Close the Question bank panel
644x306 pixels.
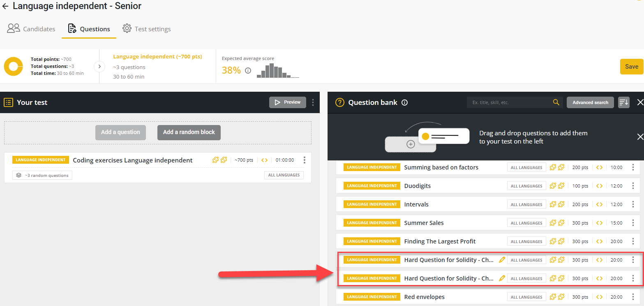pyautogui.click(x=640, y=102)
